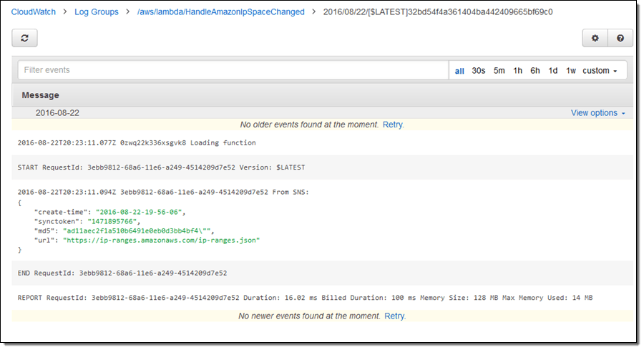Image resolution: width=644 pixels, height=350 pixels.
Task: Select the 1h time range
Action: point(517,71)
